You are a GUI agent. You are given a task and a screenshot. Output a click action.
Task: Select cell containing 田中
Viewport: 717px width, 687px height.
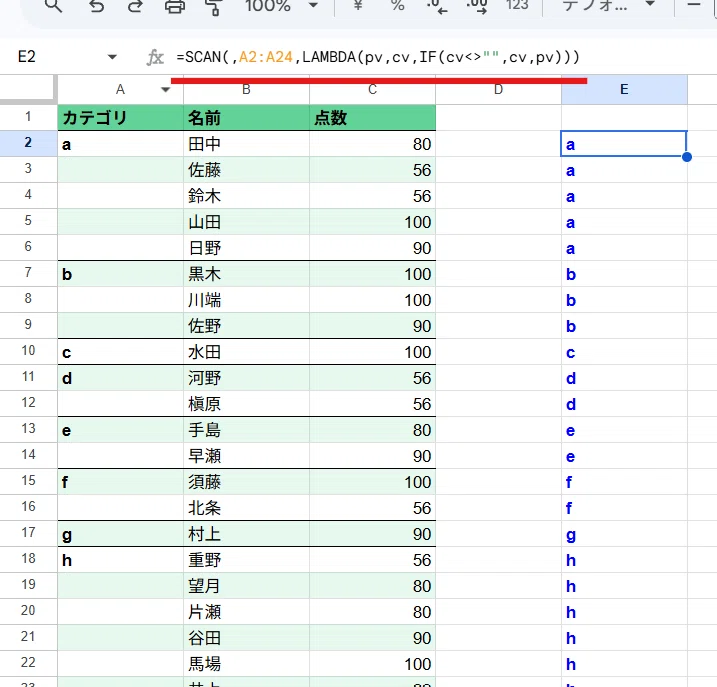[246, 144]
